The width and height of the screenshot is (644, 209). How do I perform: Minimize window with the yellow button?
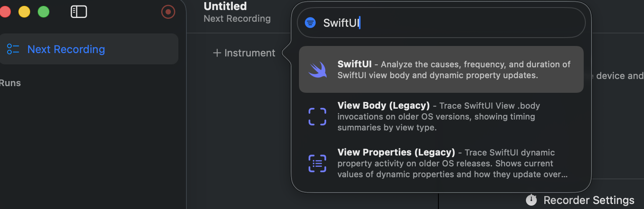[x=24, y=12]
